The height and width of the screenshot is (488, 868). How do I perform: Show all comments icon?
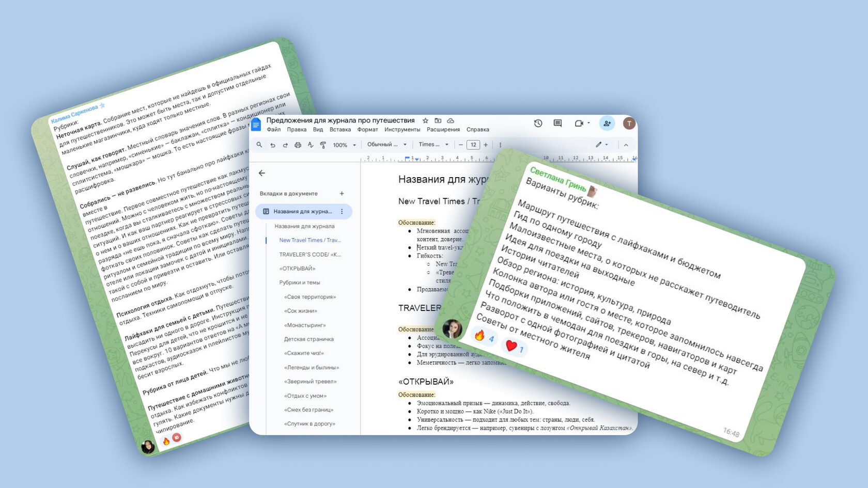tap(557, 123)
